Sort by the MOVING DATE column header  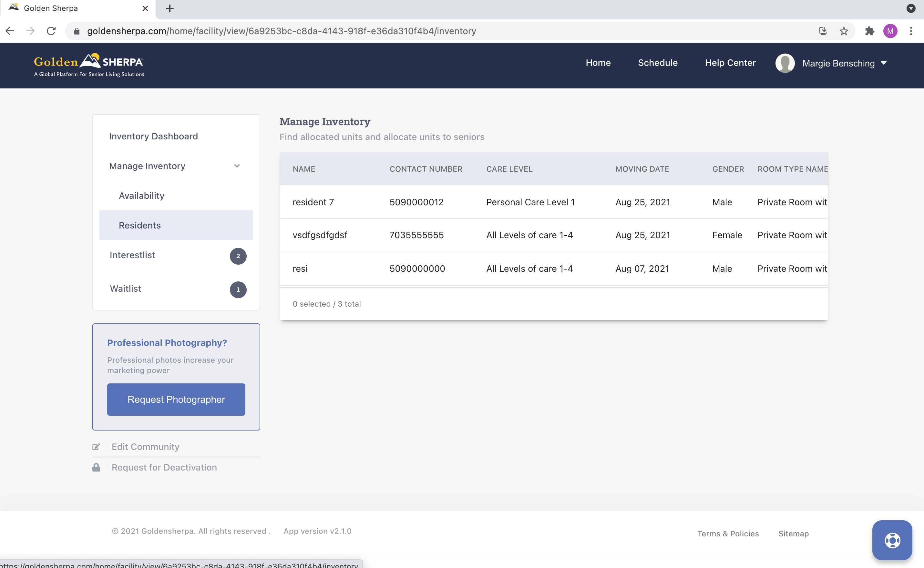point(642,169)
